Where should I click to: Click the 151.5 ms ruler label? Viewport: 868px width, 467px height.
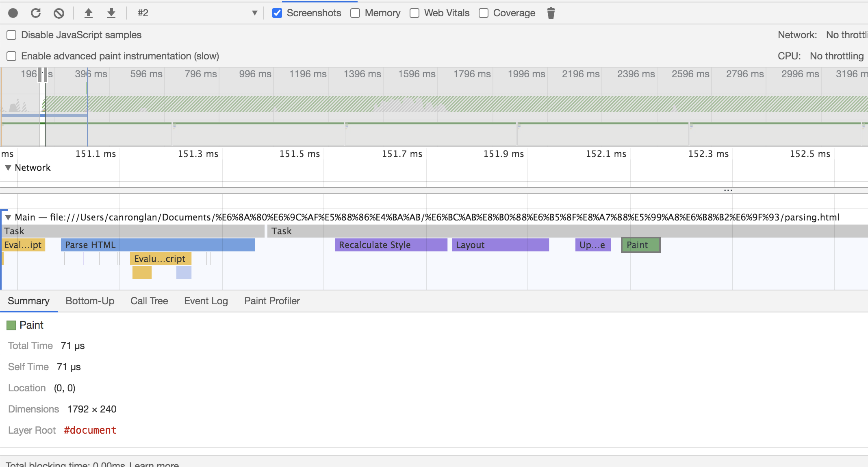(x=299, y=154)
